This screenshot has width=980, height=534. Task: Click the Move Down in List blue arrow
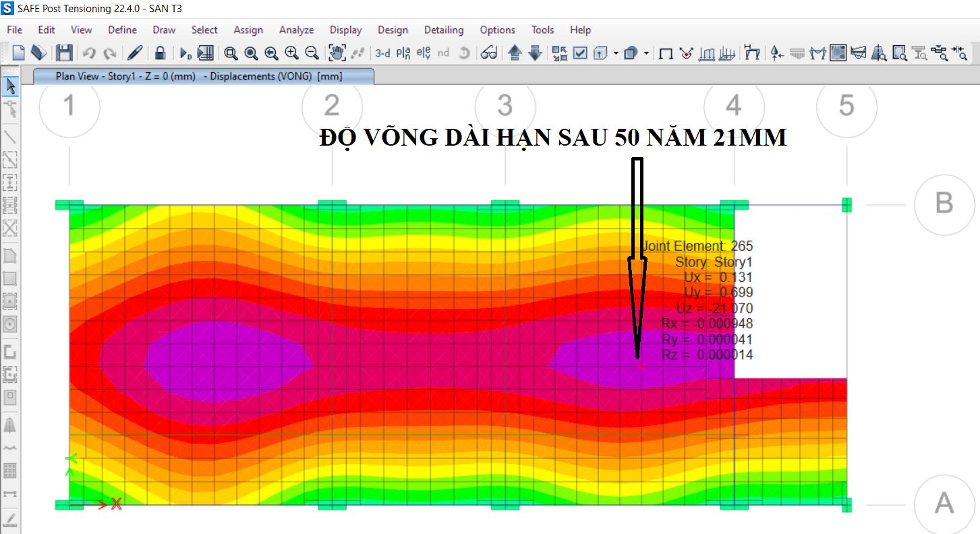535,53
